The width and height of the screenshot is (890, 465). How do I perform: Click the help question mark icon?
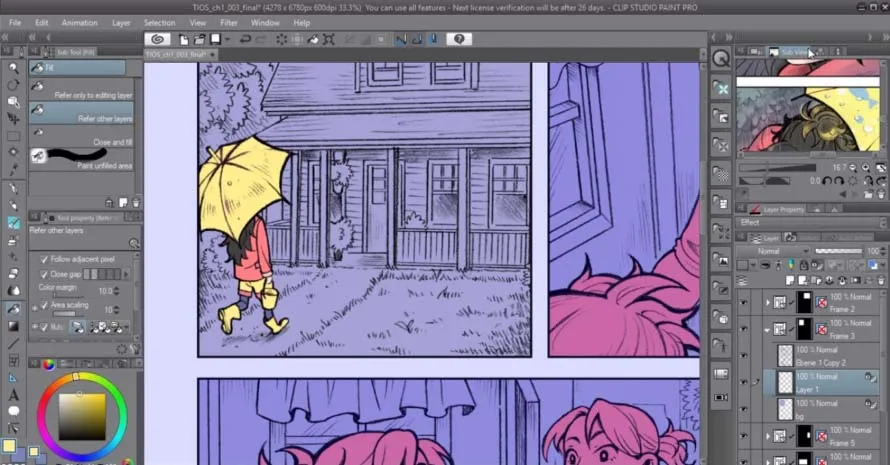click(x=459, y=39)
